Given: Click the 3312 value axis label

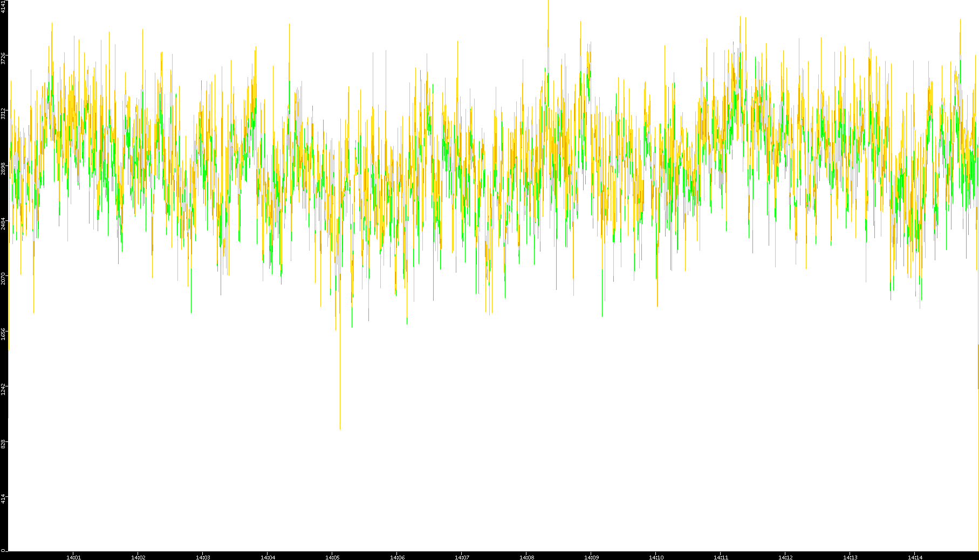Looking at the screenshot, I should [4, 113].
